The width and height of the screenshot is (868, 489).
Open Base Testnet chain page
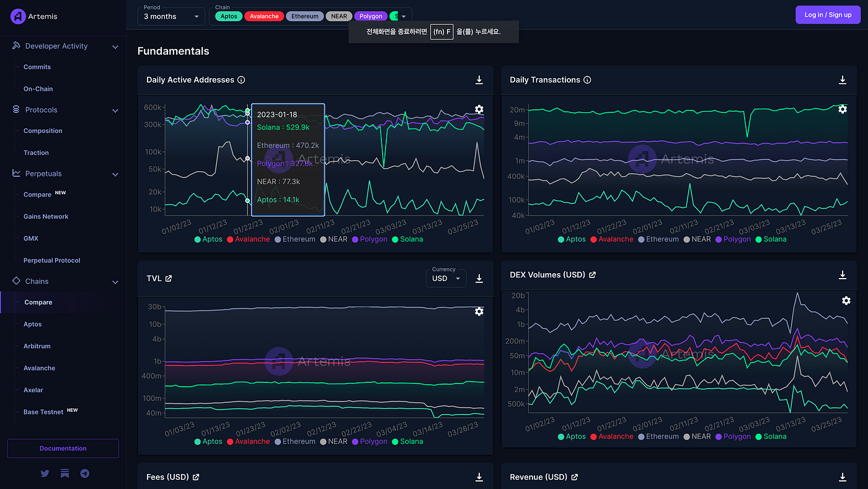pyautogui.click(x=43, y=412)
